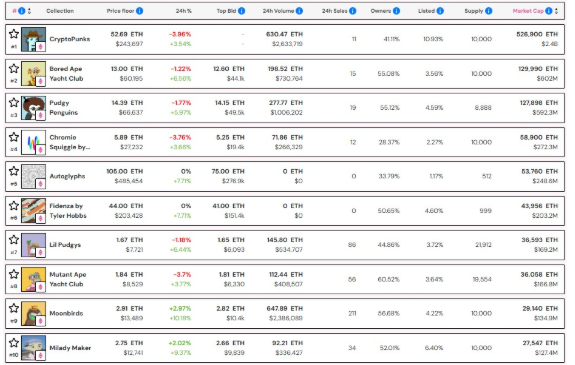Screen dimensions: 575x365
Task: Click the Autoglyphs collection thumbnail
Action: pos(33,176)
